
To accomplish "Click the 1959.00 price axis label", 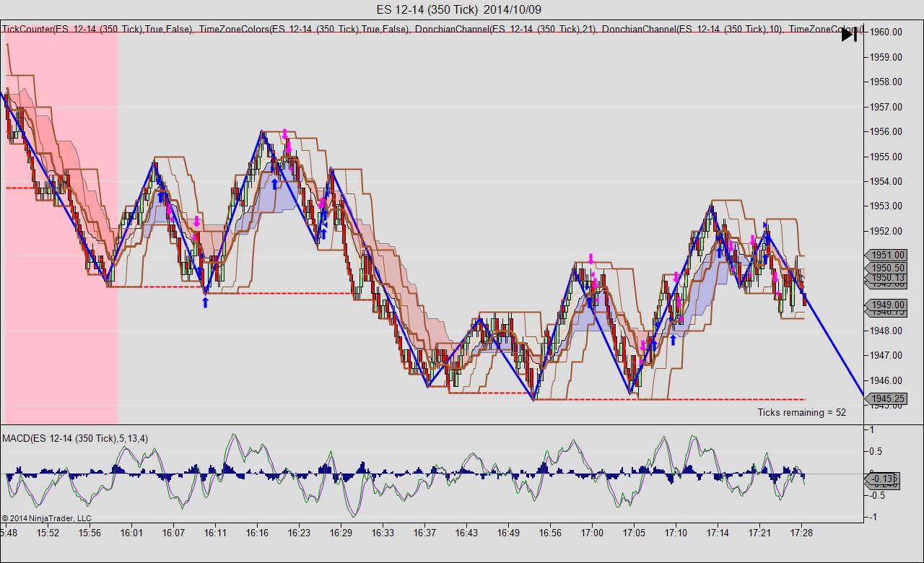I will coord(886,57).
